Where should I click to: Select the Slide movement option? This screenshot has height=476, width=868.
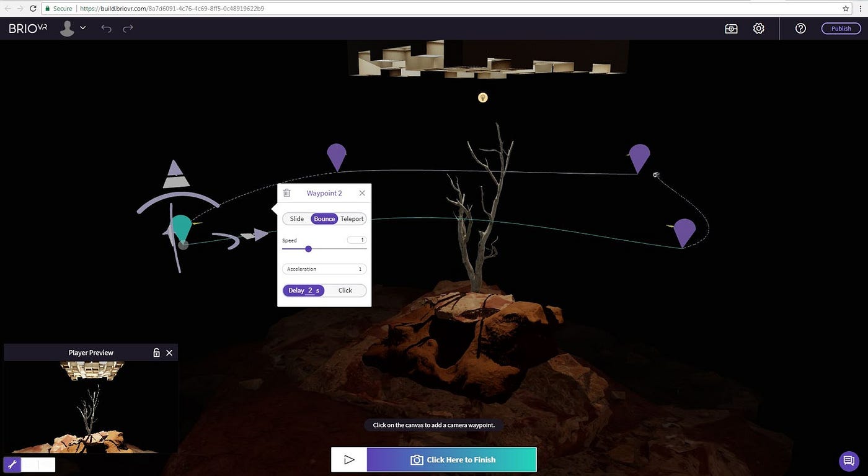[x=297, y=219]
